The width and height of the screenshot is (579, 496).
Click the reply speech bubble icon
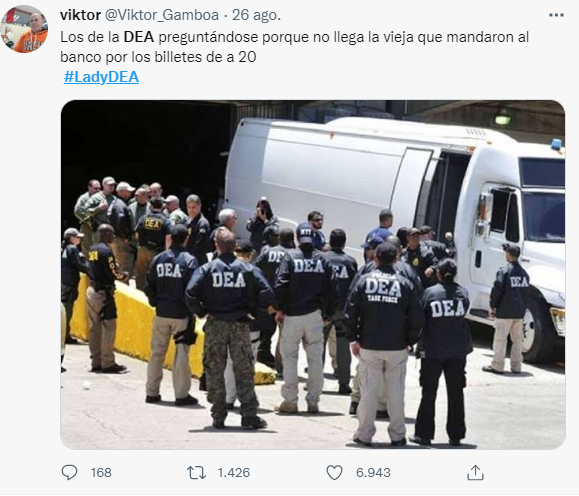[69, 472]
